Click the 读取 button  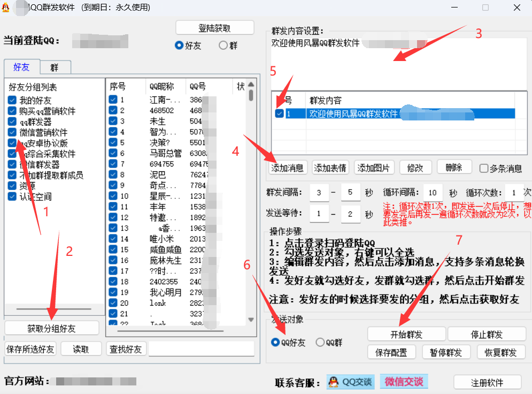click(x=81, y=349)
